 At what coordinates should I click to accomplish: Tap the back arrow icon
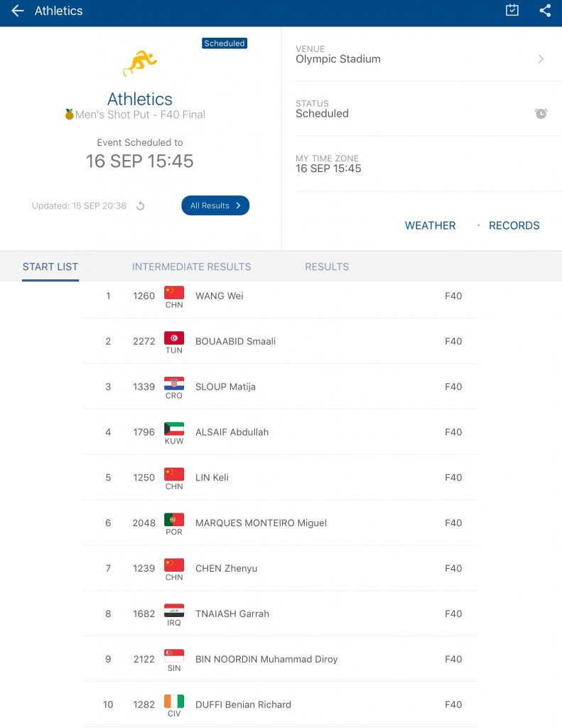(18, 11)
